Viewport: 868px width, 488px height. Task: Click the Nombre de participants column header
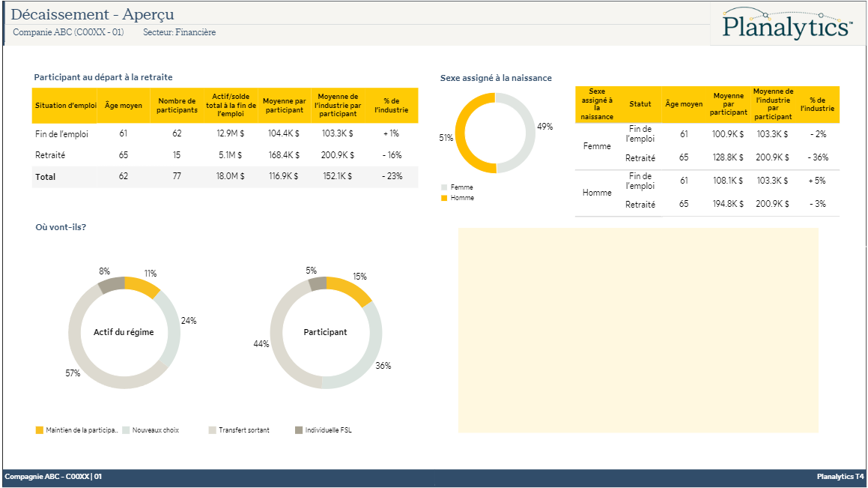tap(177, 106)
